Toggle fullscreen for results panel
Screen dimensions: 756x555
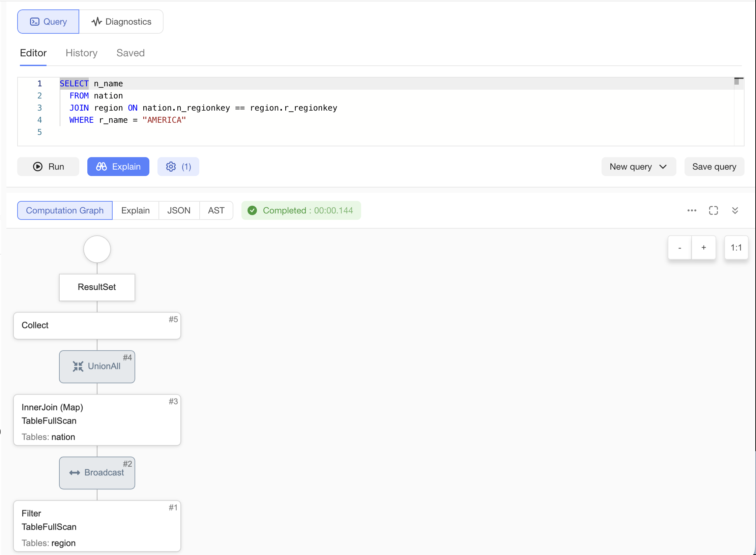[714, 210]
